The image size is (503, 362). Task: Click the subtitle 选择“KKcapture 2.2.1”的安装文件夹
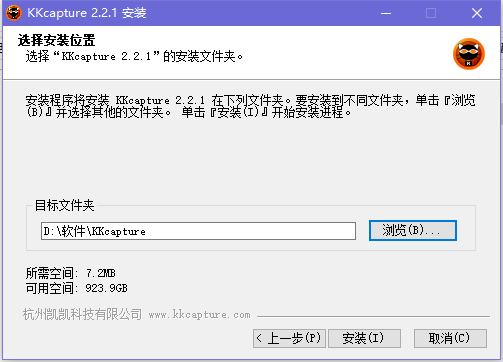(134, 56)
